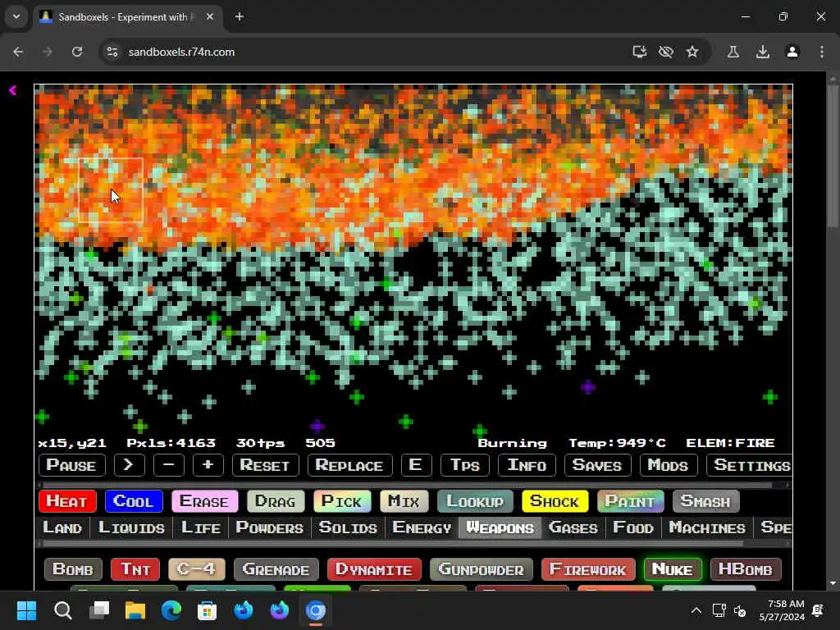Switch to the Machines category
This screenshot has width=840, height=630.
click(x=708, y=527)
